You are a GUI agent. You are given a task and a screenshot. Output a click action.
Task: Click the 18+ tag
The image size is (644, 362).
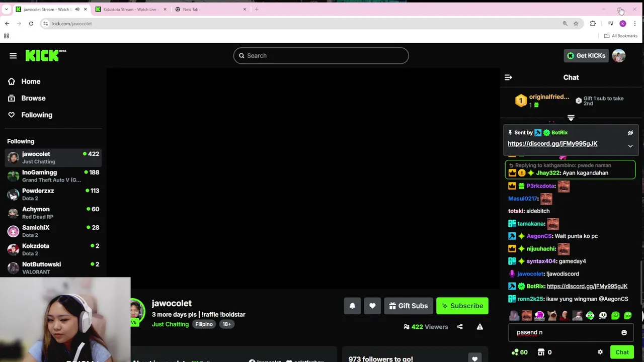[x=227, y=324]
